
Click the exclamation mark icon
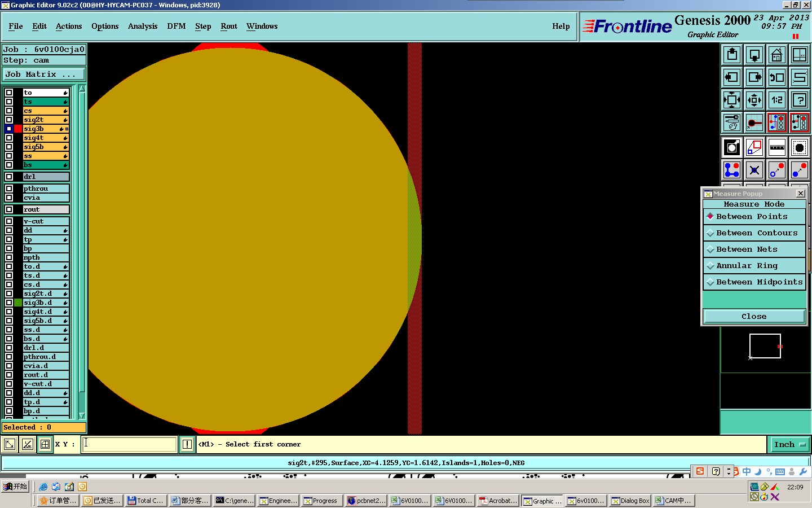(187, 444)
